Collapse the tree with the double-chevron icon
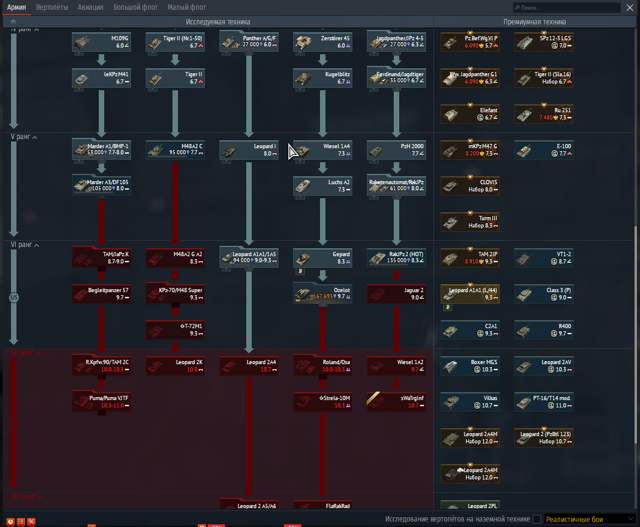This screenshot has height=527, width=640. click(x=13, y=22)
